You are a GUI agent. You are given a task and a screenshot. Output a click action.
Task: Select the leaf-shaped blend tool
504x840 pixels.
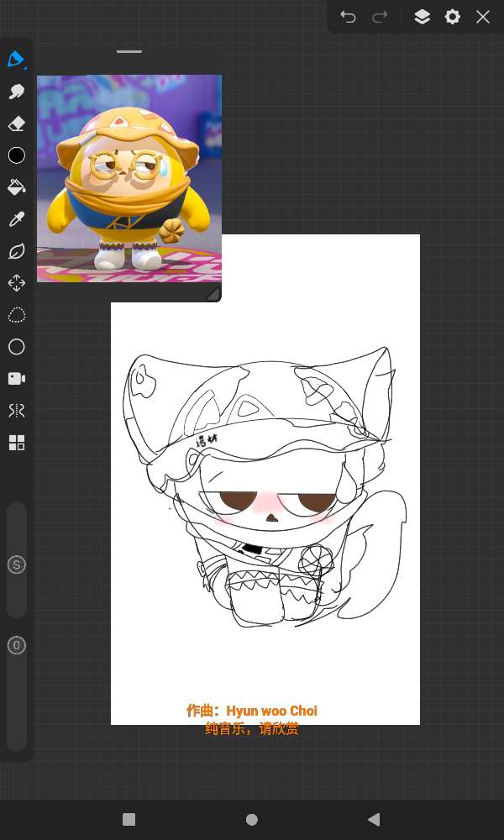pyautogui.click(x=16, y=251)
